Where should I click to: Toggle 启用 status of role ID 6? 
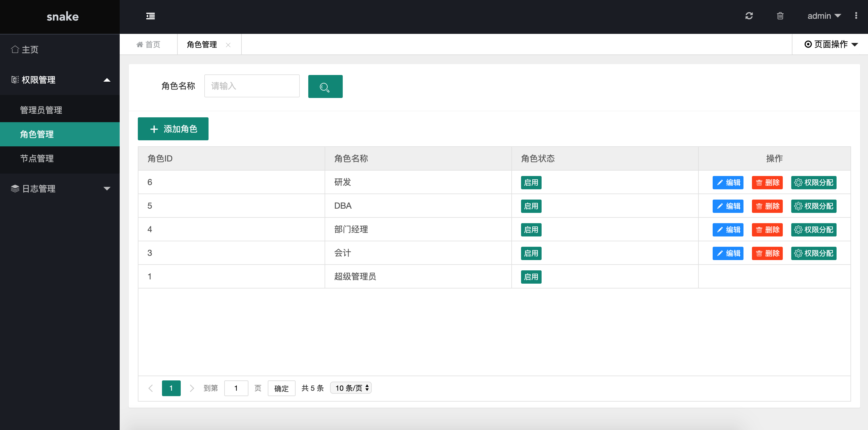click(531, 182)
